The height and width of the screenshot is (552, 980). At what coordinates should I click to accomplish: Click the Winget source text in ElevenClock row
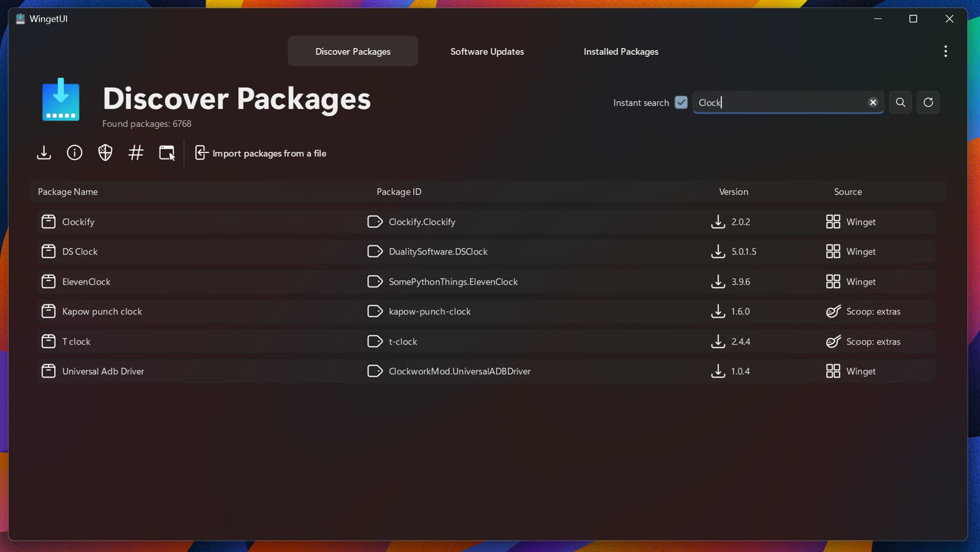pos(861,282)
